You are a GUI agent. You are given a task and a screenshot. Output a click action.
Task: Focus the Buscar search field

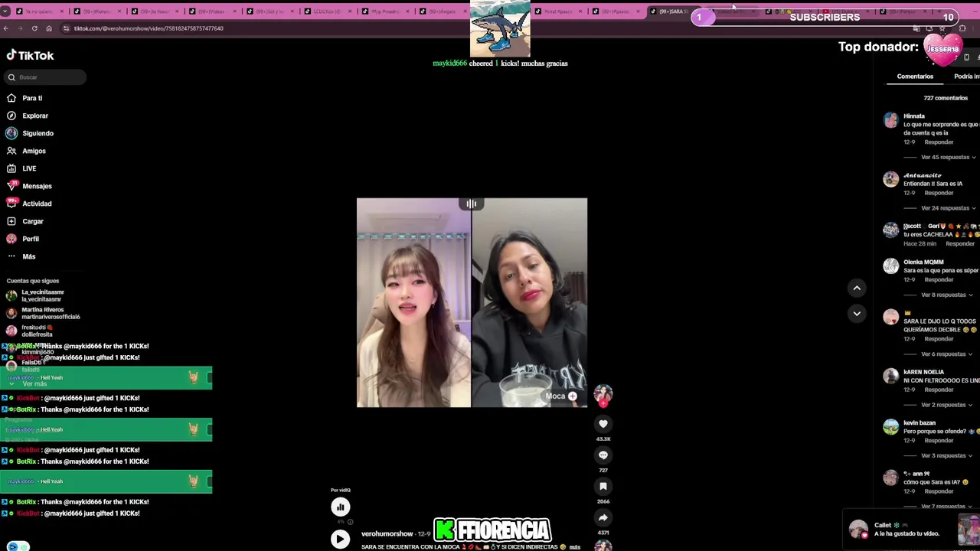(46, 77)
